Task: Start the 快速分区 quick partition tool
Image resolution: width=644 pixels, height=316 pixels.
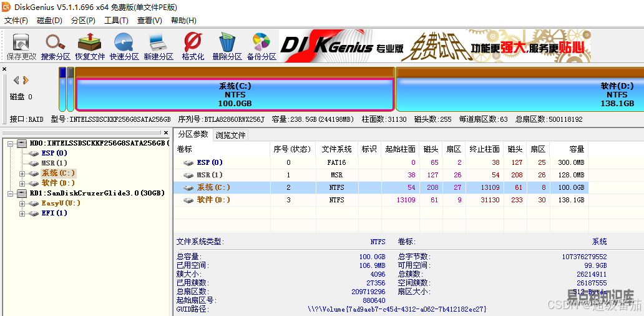Action: click(124, 47)
